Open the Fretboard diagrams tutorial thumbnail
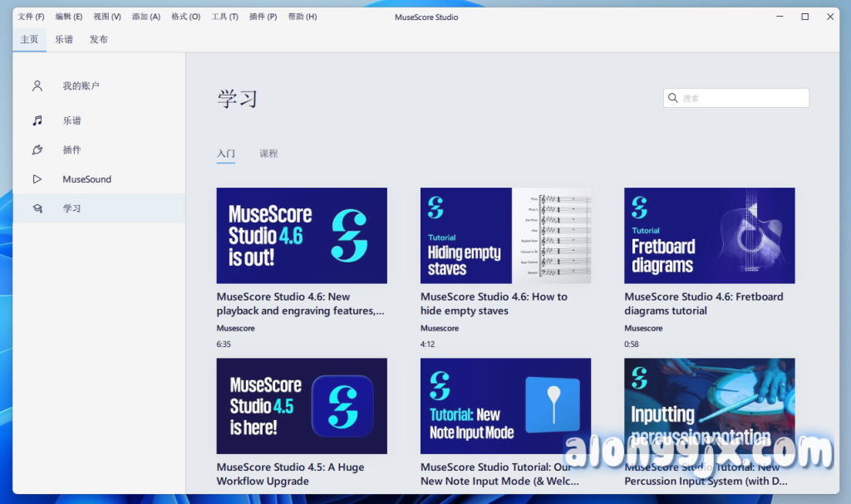Image resolution: width=851 pixels, height=504 pixels. click(709, 236)
